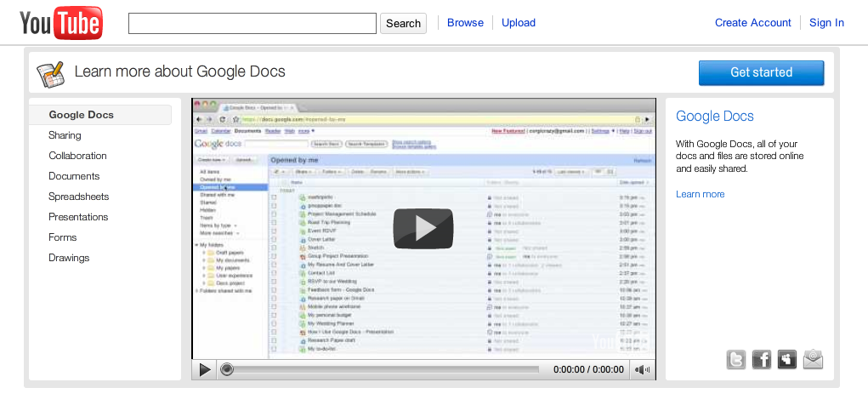
Task: Select Sharing in the sidebar
Action: [65, 135]
